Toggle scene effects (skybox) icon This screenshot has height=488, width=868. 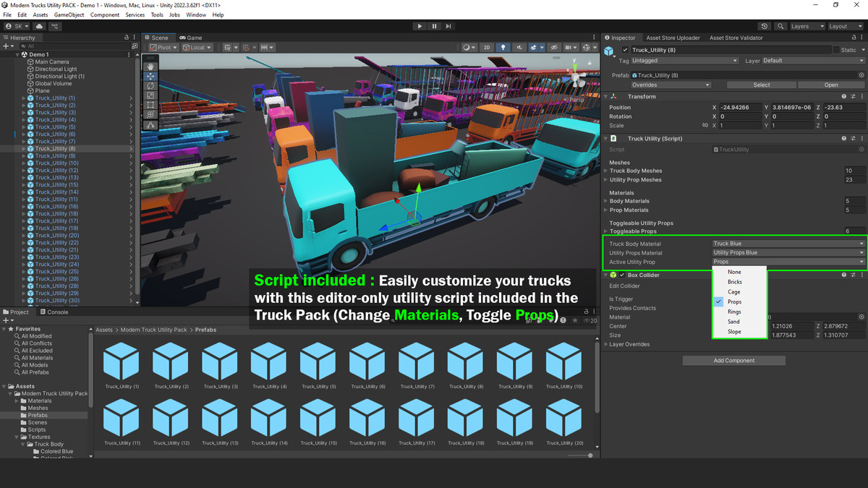pos(535,47)
